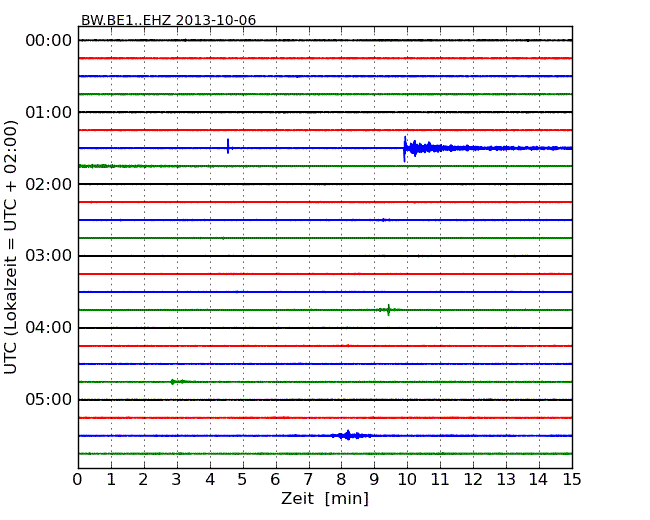Click the 02:00 time label
The image size is (650, 520).
(49, 184)
